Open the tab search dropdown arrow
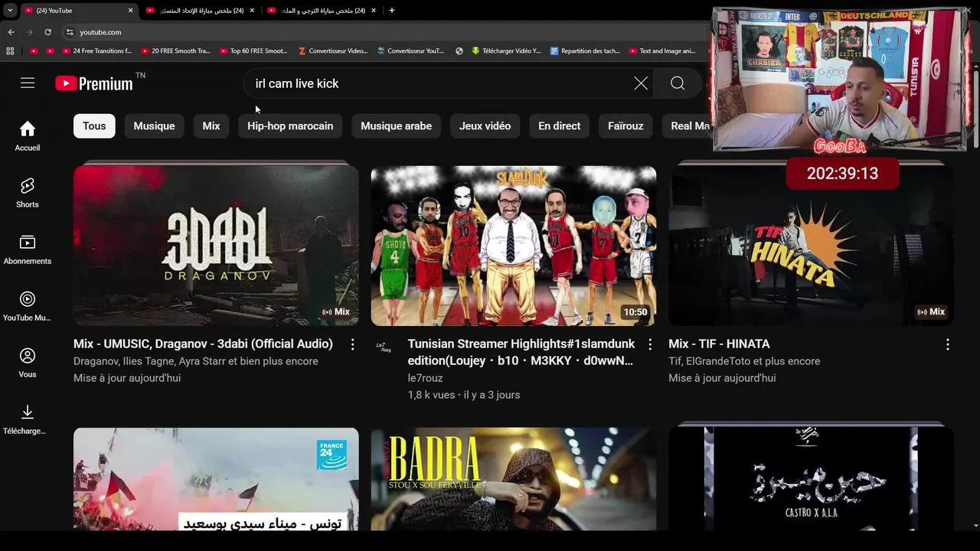 coord(10,11)
